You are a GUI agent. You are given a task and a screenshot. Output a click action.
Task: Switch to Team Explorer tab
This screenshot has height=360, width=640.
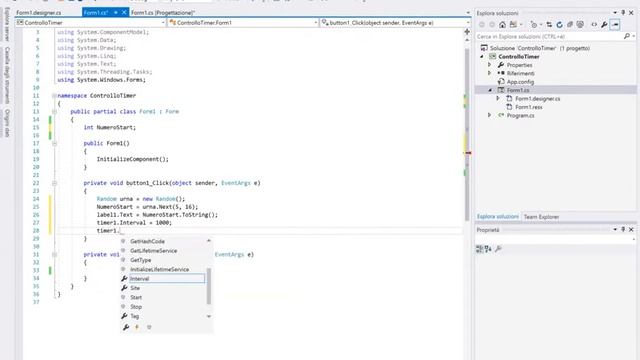point(541,217)
